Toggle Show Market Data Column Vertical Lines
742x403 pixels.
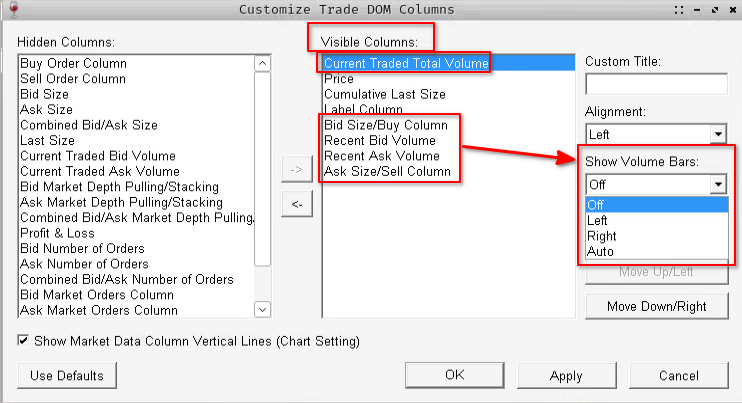click(23, 341)
